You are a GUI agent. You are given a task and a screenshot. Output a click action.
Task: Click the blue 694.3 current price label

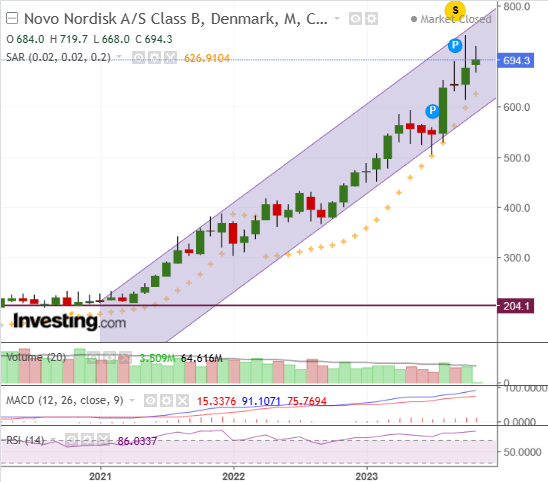[515, 60]
